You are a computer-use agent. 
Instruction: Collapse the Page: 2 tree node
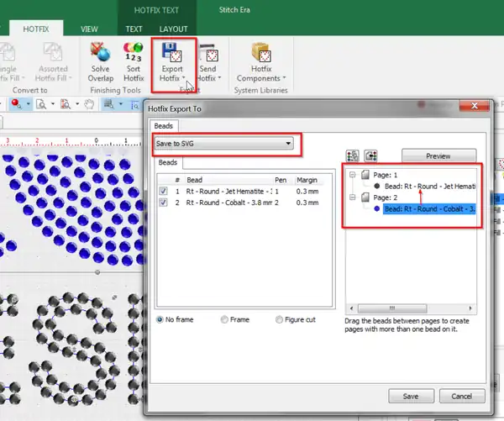click(354, 197)
